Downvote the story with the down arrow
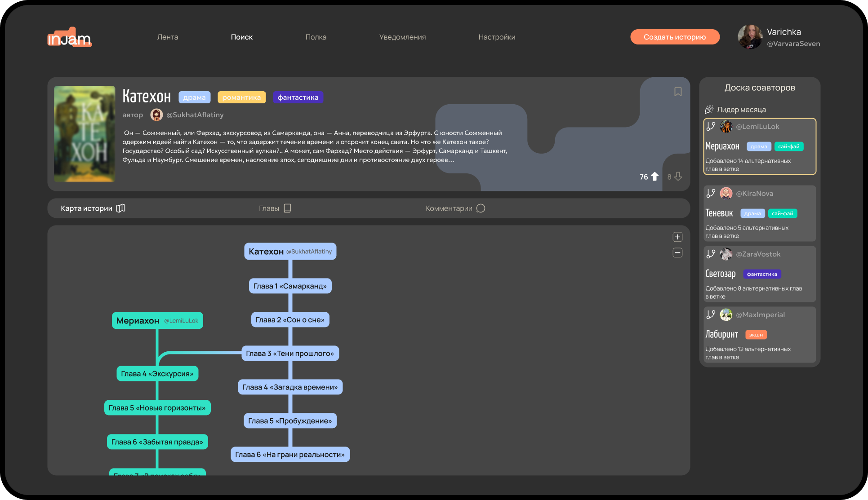Screen dimensions: 868x500 click(678, 177)
